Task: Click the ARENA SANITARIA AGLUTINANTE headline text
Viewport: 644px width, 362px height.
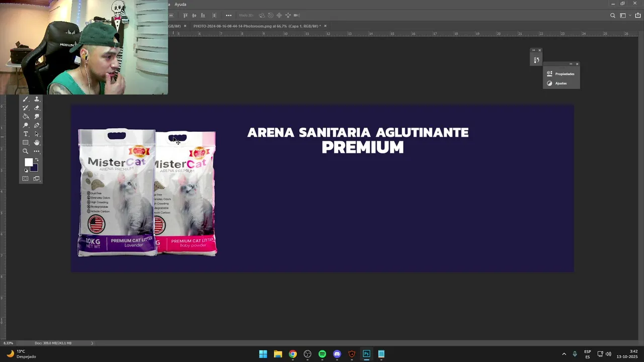Action: click(358, 132)
